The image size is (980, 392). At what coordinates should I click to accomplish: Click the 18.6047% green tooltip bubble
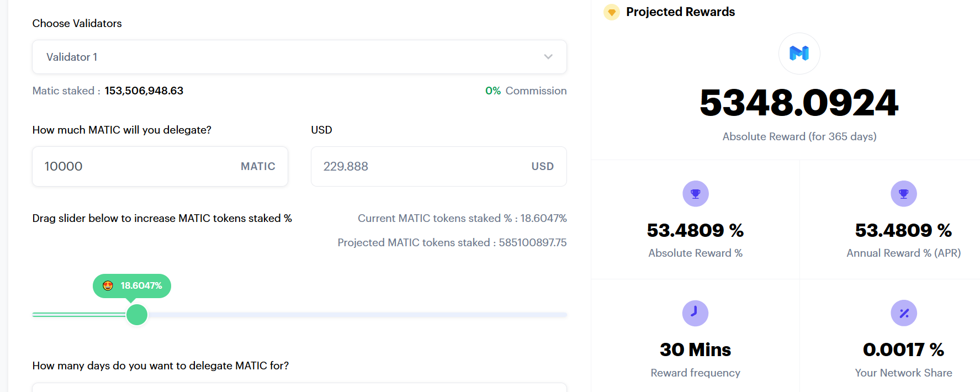tap(132, 286)
